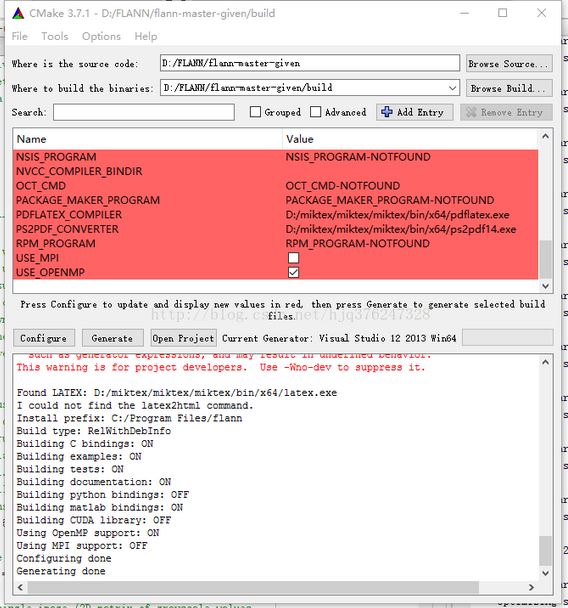Click the output log scroll down arrow

click(546, 573)
